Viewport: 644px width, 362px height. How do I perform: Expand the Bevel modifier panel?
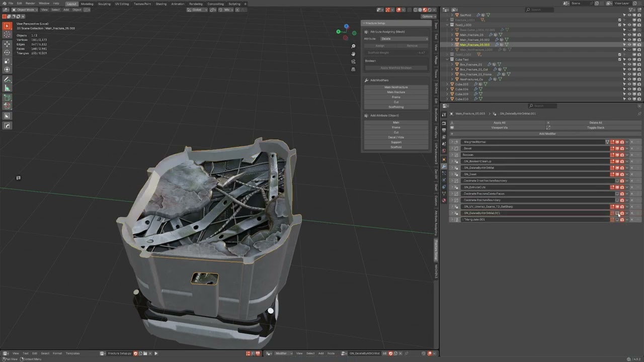tap(452, 148)
